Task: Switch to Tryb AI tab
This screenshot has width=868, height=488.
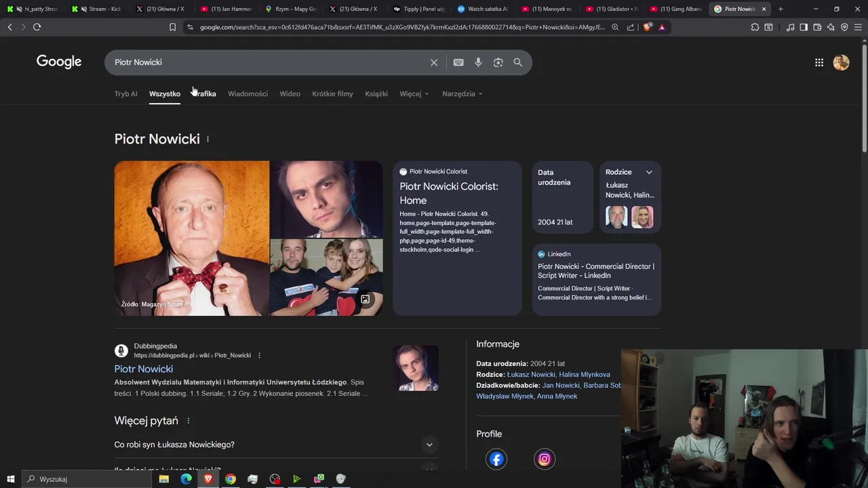Action: click(x=125, y=94)
